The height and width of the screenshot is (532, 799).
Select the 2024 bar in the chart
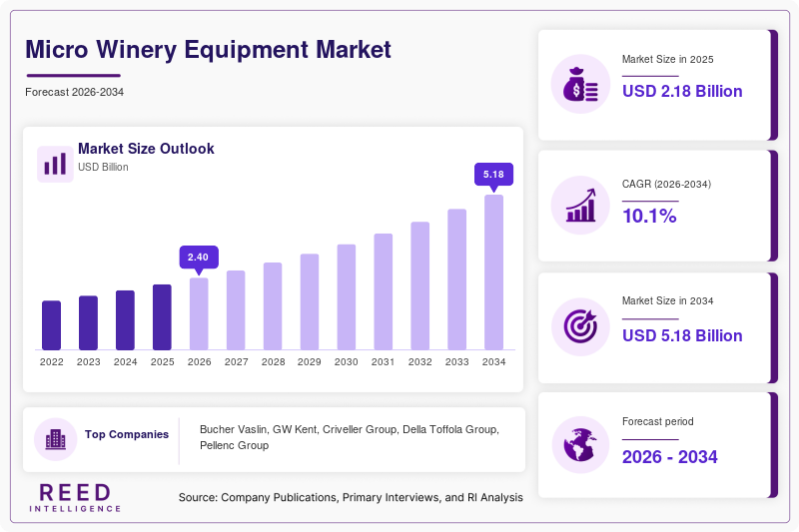126,320
